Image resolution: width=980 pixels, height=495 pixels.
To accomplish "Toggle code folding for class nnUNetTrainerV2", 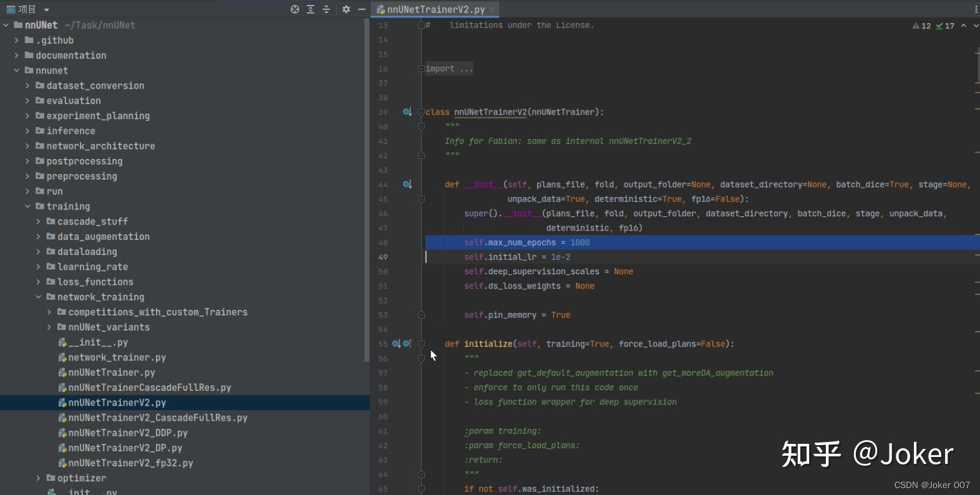I will click(x=421, y=112).
